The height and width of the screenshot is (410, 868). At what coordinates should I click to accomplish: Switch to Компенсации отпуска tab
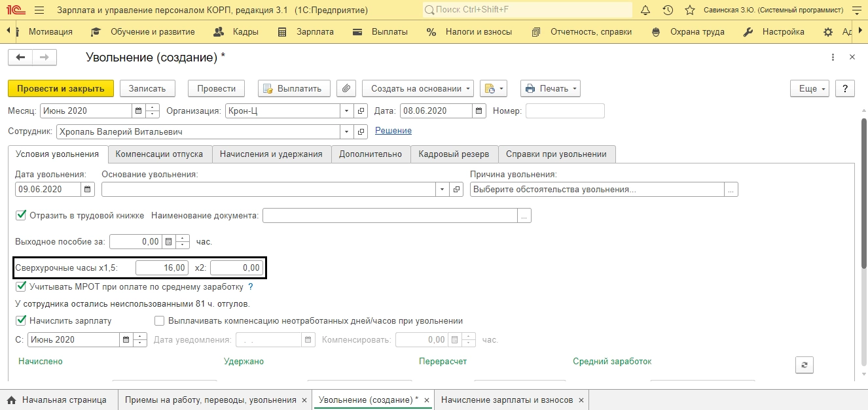click(x=159, y=154)
